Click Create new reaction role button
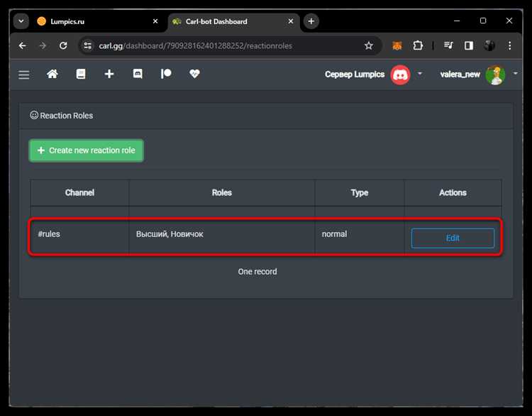532x416 pixels. click(86, 150)
